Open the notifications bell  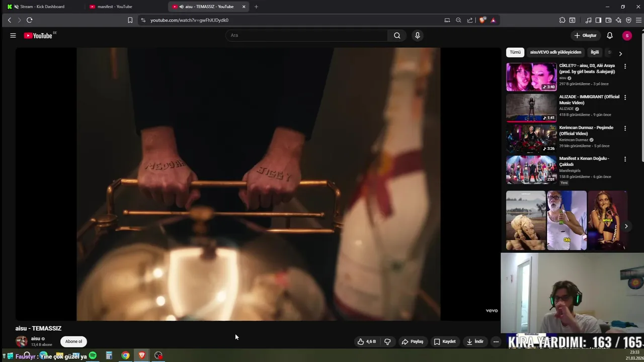610,36
